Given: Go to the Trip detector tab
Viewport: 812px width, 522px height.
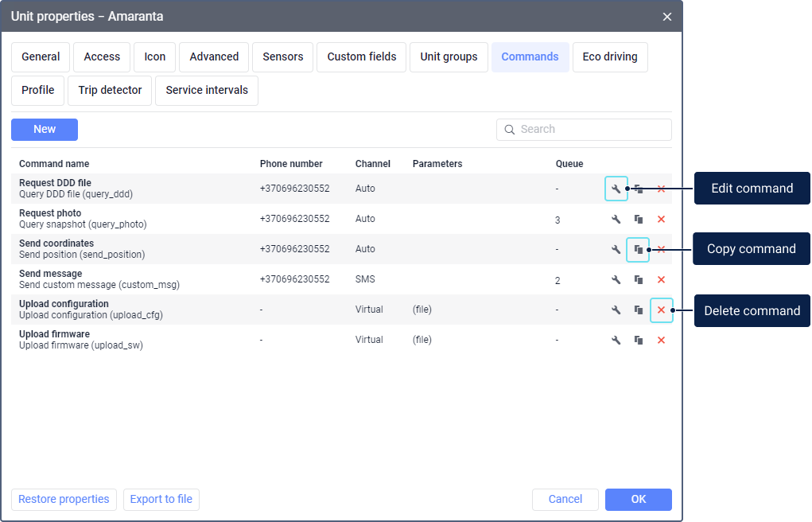Looking at the screenshot, I should pos(110,91).
